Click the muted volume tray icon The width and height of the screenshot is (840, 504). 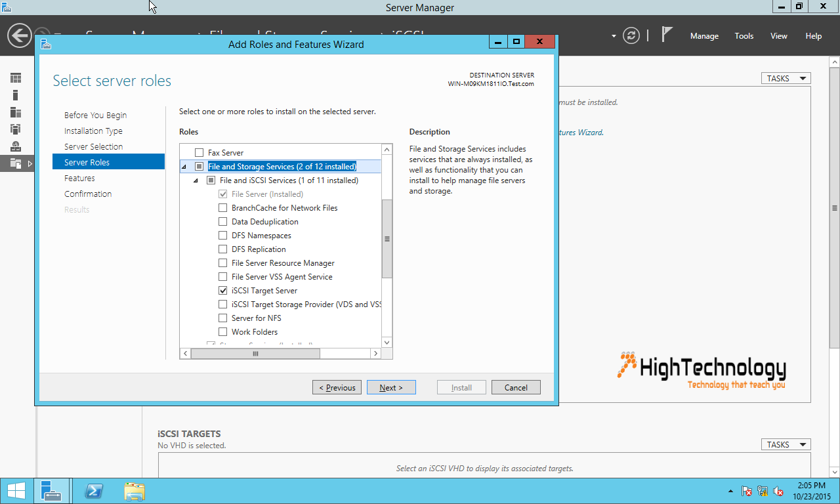tap(778, 491)
